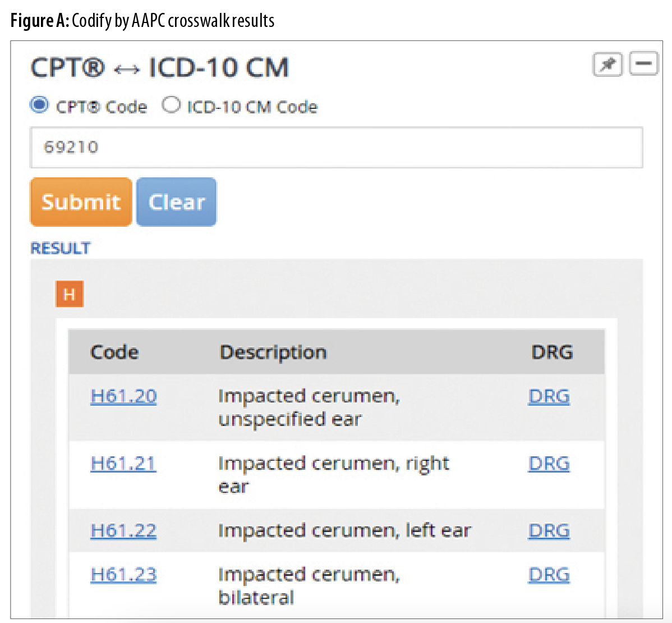Open the H61.21 code link
672x623 pixels.
coord(123,464)
